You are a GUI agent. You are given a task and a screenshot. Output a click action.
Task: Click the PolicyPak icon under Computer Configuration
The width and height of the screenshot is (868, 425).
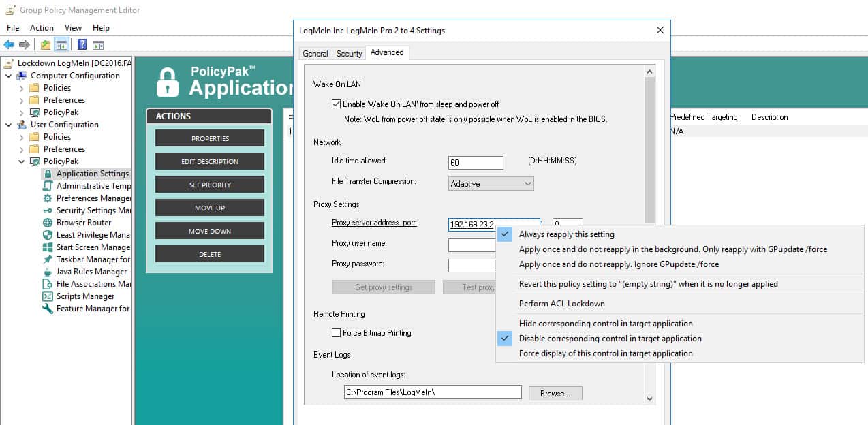pos(35,112)
